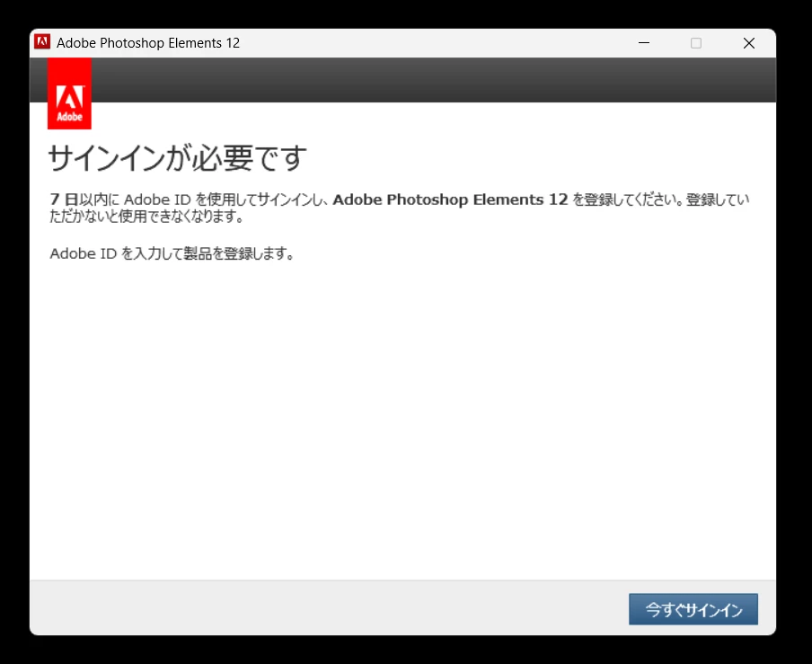812x664 pixels.
Task: Click bold Adobe Photoshop Elements 12 in message
Action: tap(451, 199)
